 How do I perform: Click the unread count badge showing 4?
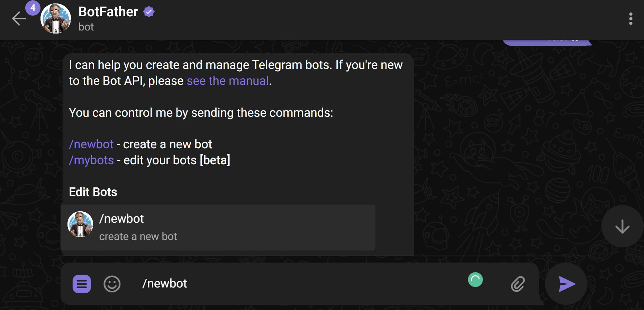(x=33, y=8)
